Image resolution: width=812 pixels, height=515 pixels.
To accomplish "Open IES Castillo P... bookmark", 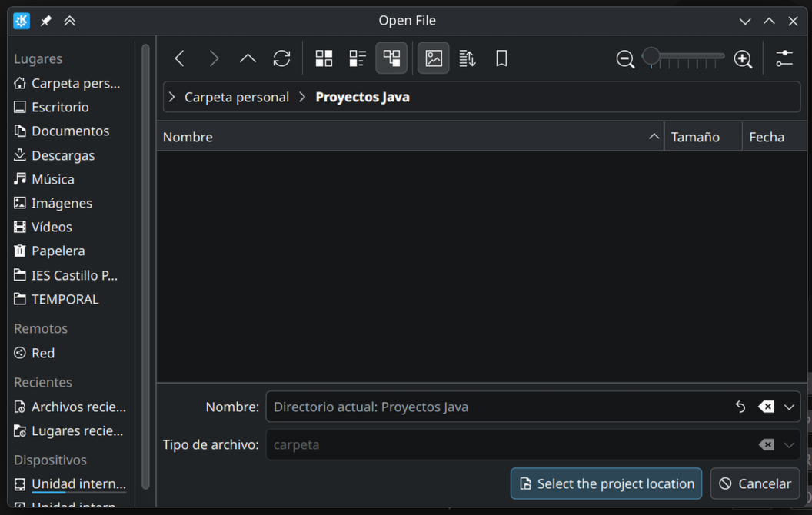I will (x=71, y=275).
